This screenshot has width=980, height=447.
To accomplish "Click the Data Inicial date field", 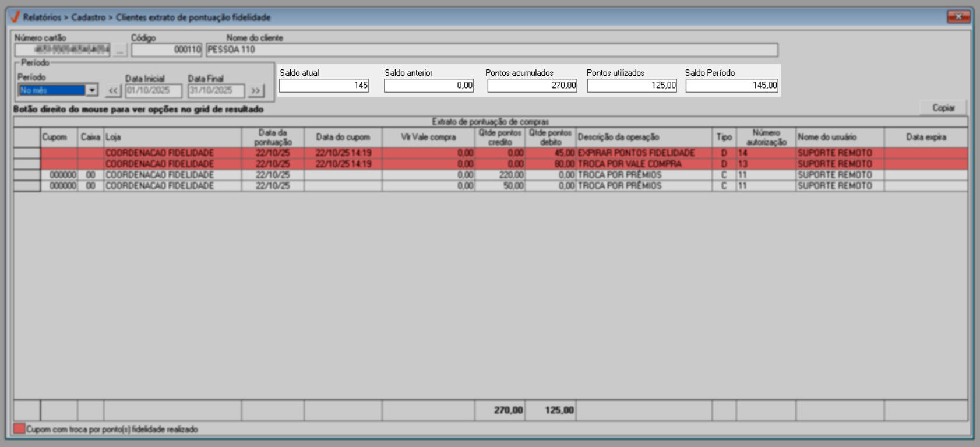I will pos(153,90).
